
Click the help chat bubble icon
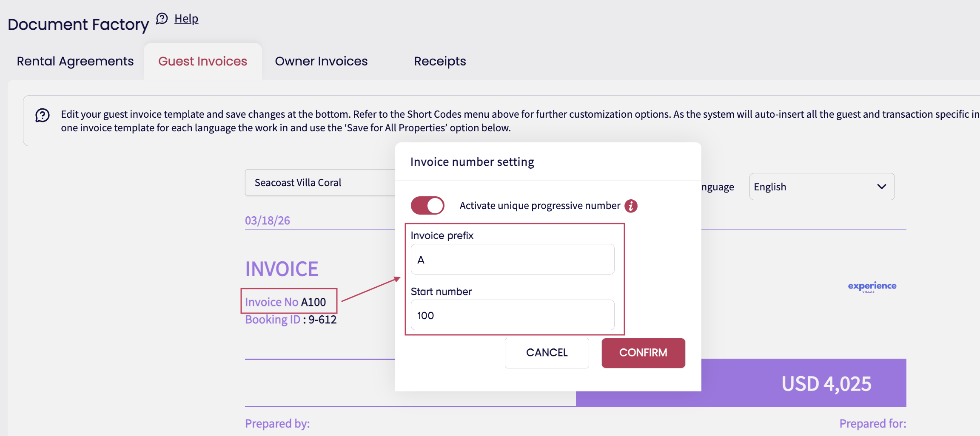click(162, 19)
